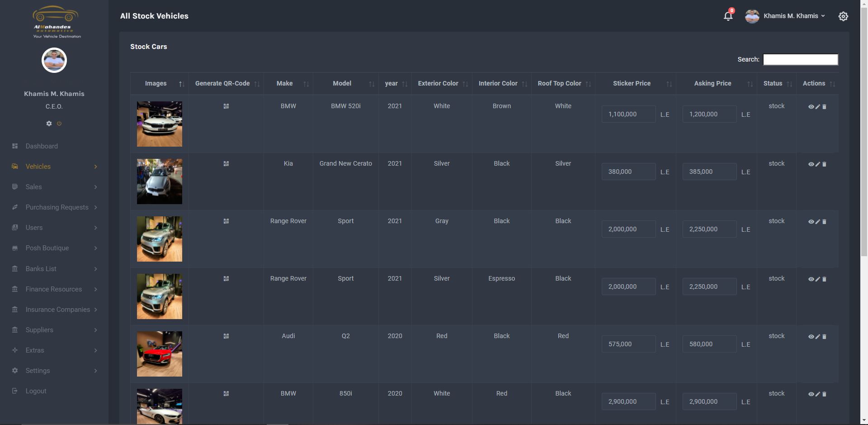Click Logout in sidebar

[x=54, y=391]
